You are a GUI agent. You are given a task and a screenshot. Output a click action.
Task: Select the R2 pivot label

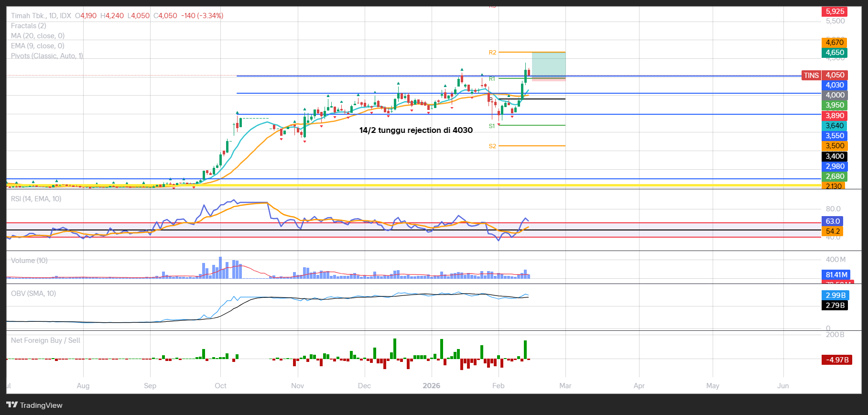coord(492,53)
